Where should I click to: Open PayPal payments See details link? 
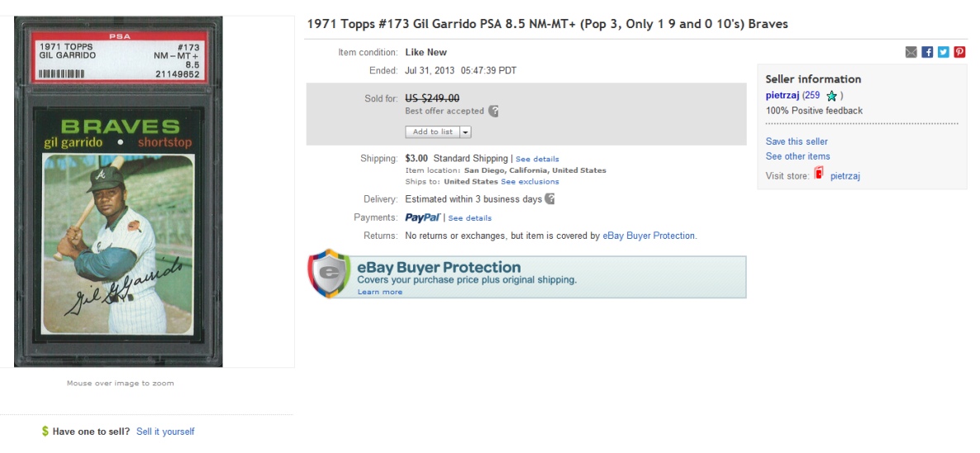[x=469, y=218]
